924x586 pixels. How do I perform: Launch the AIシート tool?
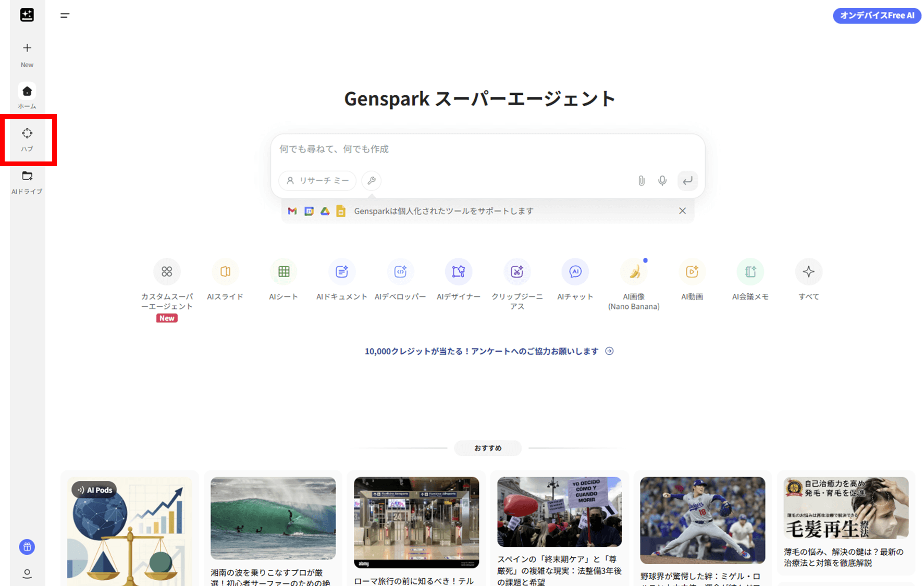coord(284,272)
